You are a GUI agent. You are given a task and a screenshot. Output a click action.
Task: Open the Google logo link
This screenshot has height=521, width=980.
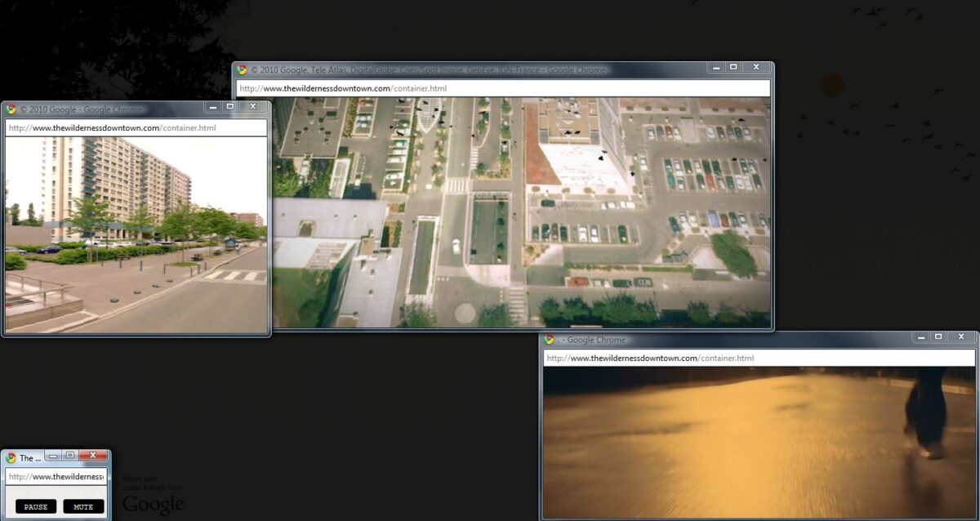[154, 505]
